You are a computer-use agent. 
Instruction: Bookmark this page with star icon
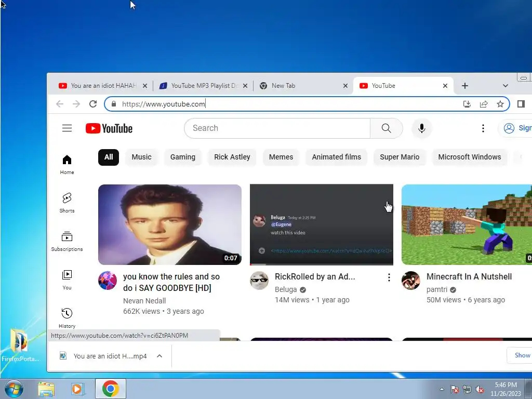coord(500,104)
